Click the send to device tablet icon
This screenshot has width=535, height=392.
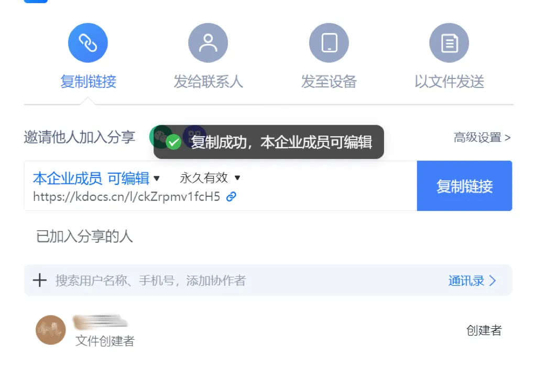[329, 43]
